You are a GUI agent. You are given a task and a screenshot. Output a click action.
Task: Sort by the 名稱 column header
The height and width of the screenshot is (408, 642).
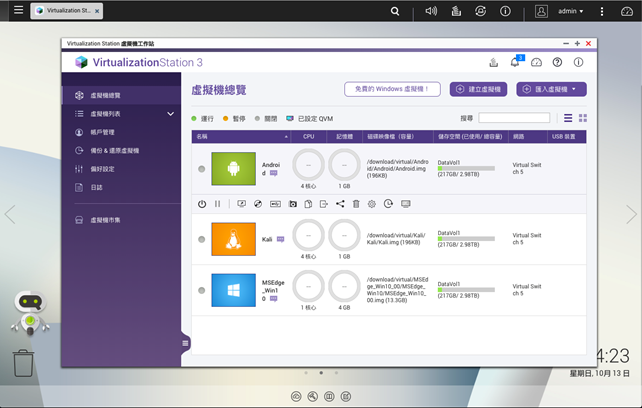click(x=241, y=136)
